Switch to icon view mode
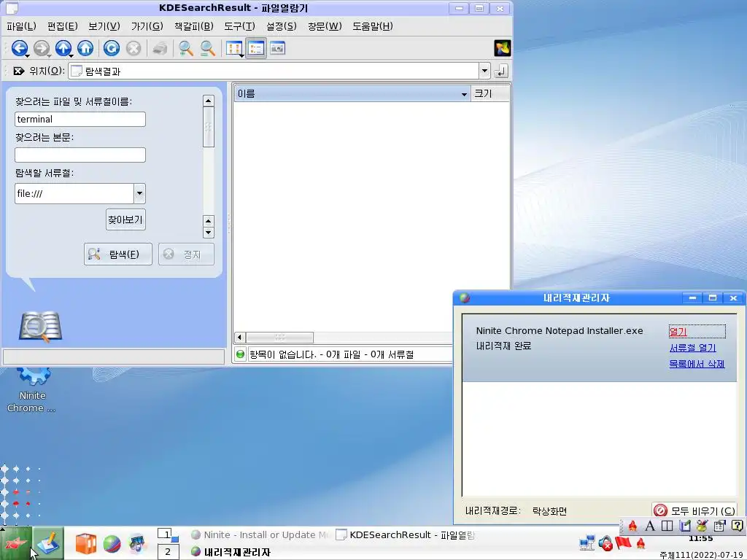This screenshot has height=560, width=747. pos(233,48)
